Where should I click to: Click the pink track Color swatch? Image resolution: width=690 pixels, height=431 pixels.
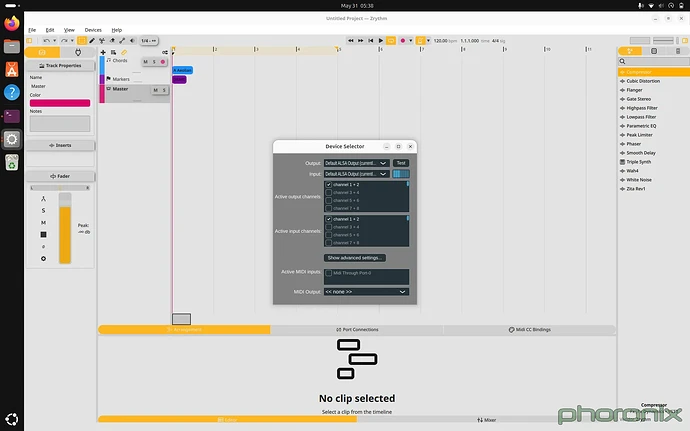60,103
